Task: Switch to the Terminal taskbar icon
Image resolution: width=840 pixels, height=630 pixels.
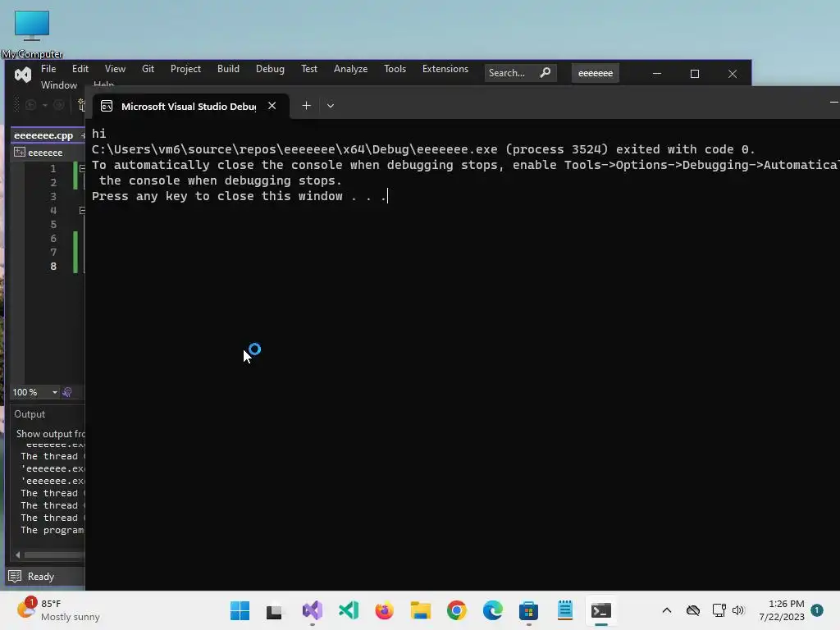Action: pyautogui.click(x=601, y=610)
